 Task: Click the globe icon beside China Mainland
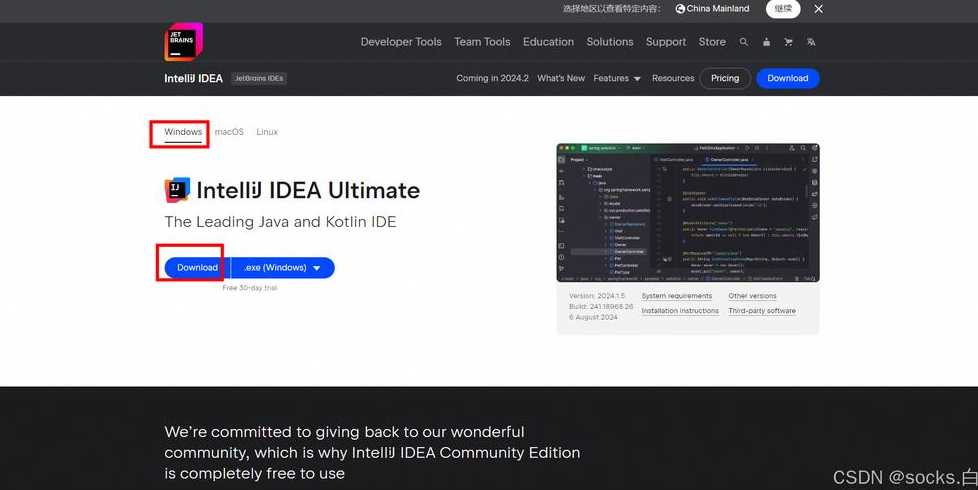point(680,9)
